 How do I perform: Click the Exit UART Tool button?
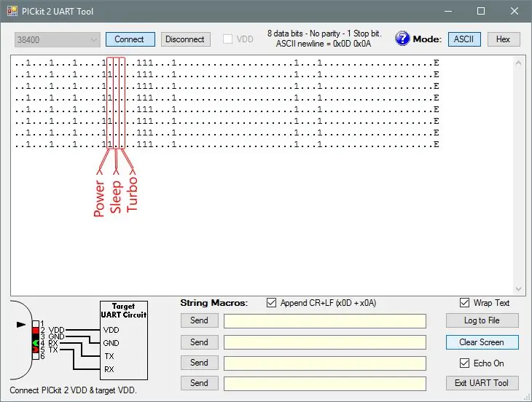click(x=482, y=383)
